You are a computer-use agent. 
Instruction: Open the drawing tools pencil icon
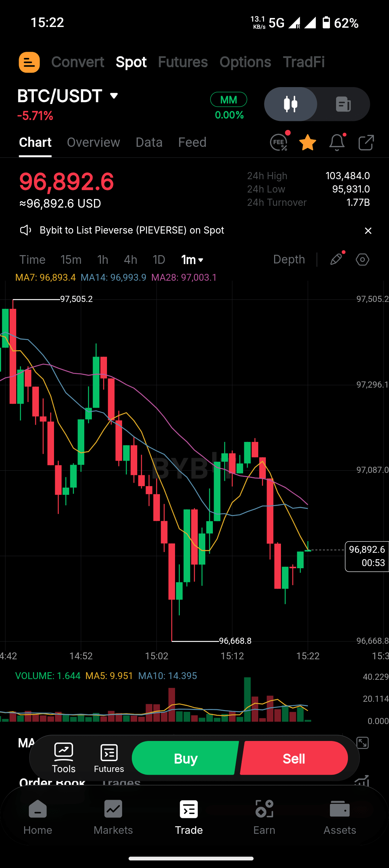336,259
